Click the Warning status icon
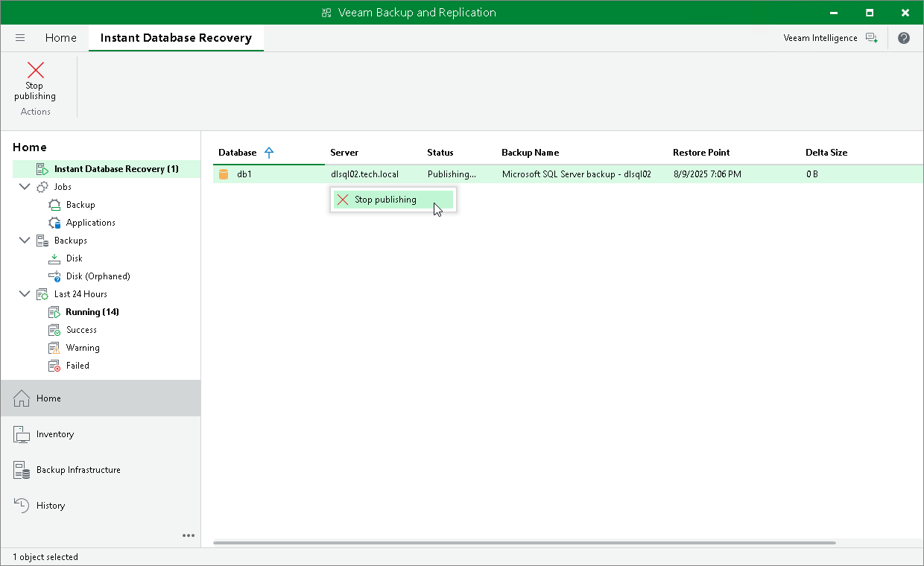This screenshot has width=924, height=566. point(54,348)
